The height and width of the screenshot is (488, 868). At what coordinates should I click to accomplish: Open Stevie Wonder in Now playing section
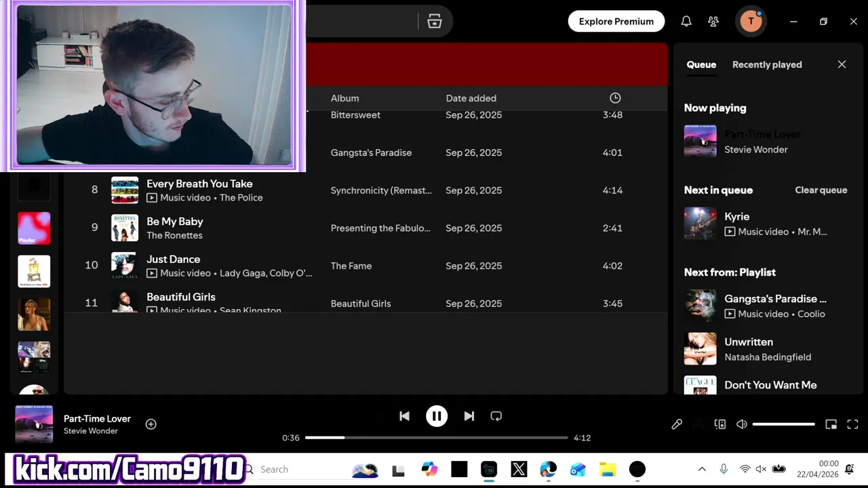(756, 150)
